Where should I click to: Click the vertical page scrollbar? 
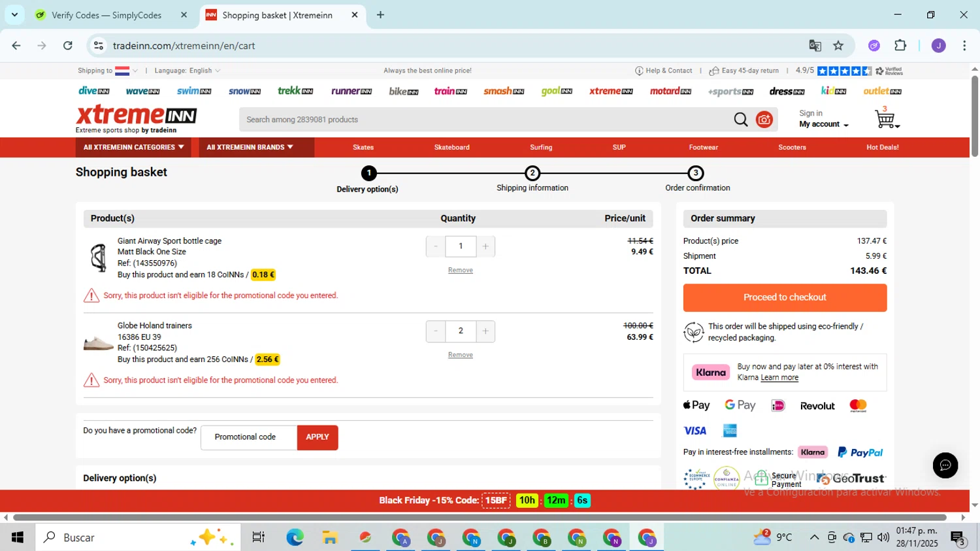pos(975,116)
